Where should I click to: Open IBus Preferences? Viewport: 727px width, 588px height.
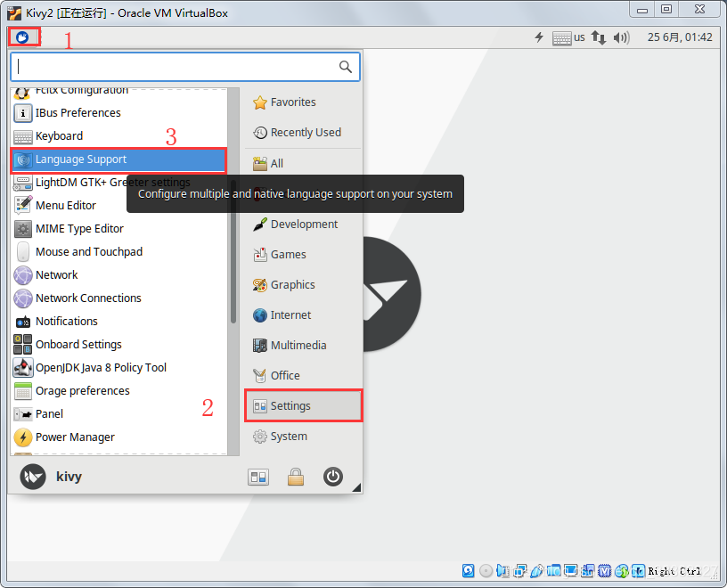[x=118, y=112]
